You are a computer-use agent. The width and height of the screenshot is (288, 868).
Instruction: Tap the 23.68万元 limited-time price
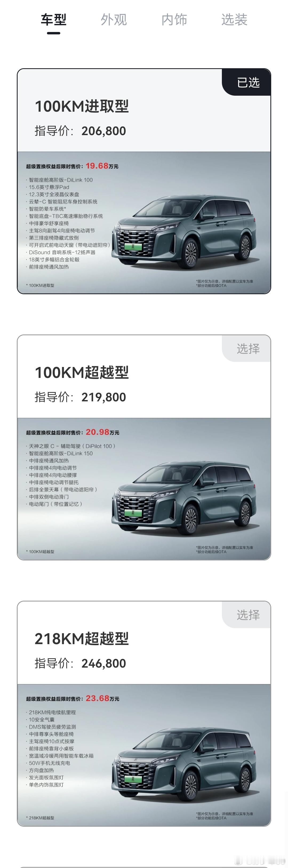(102, 698)
